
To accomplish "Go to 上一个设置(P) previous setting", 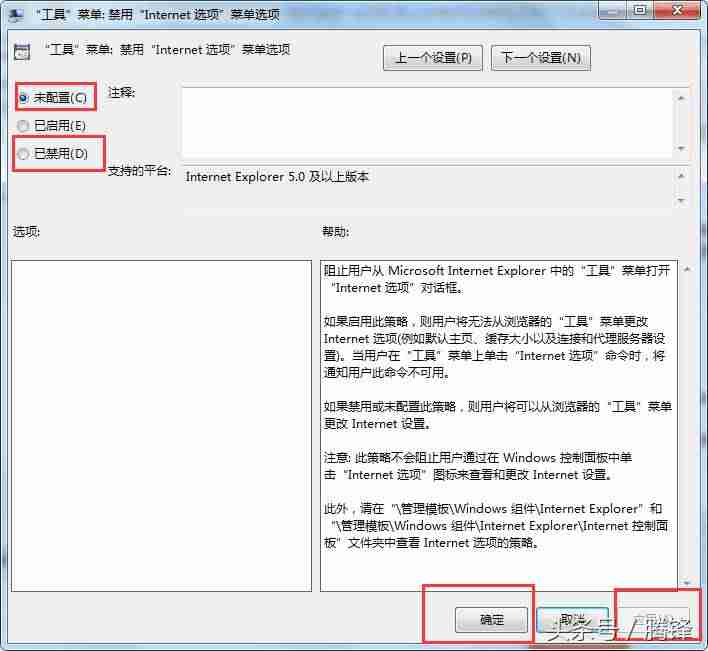I will 433,58.
